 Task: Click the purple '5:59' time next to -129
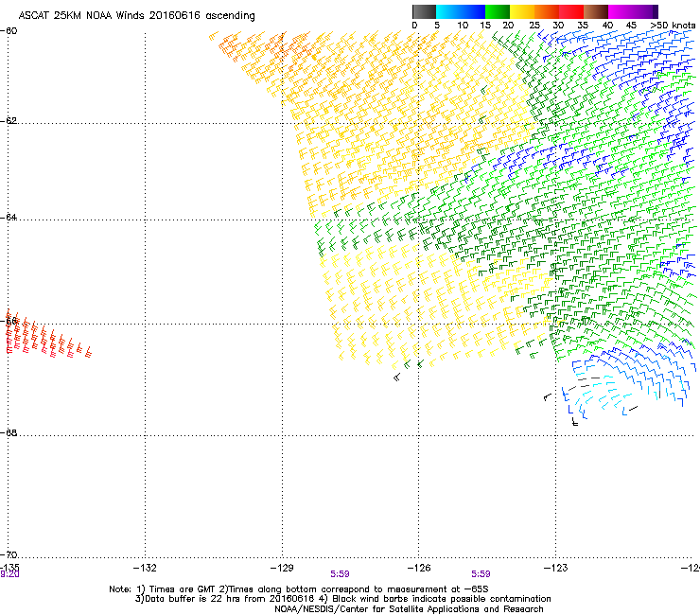[x=340, y=574]
